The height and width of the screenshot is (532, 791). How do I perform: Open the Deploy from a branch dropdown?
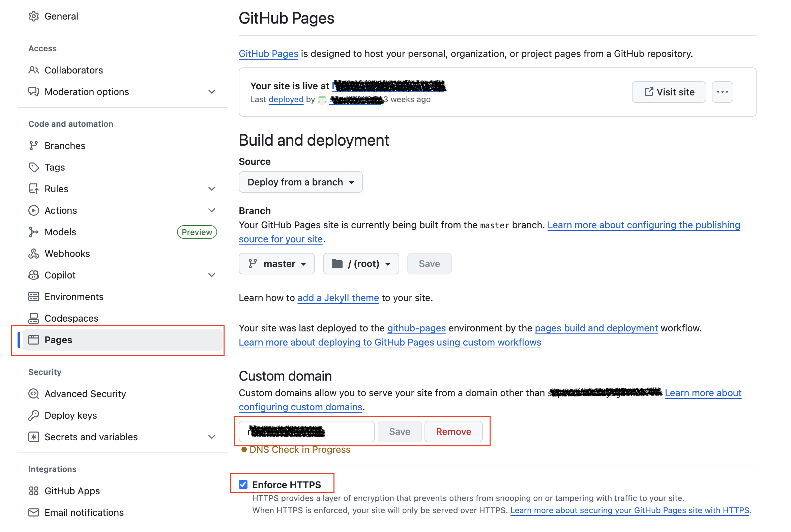[x=301, y=182]
